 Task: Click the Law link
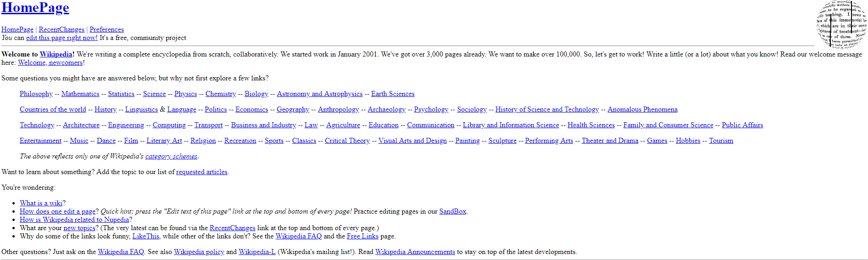click(x=311, y=125)
